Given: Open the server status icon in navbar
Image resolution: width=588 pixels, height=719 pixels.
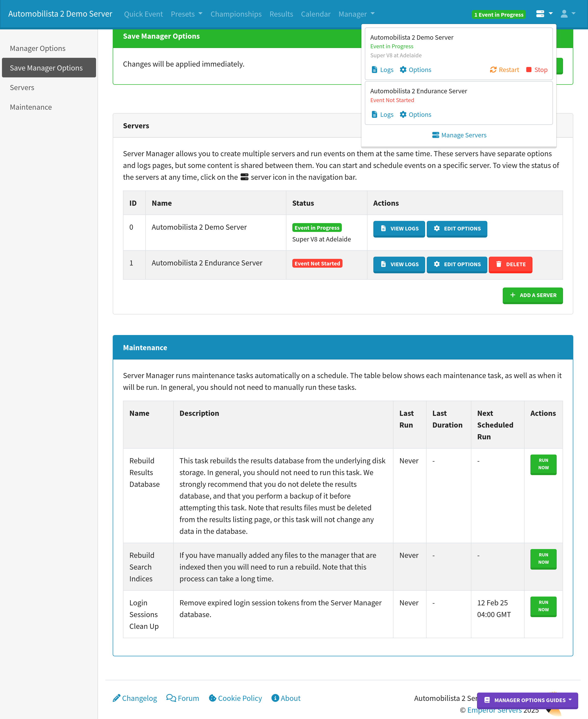Looking at the screenshot, I should tap(540, 14).
